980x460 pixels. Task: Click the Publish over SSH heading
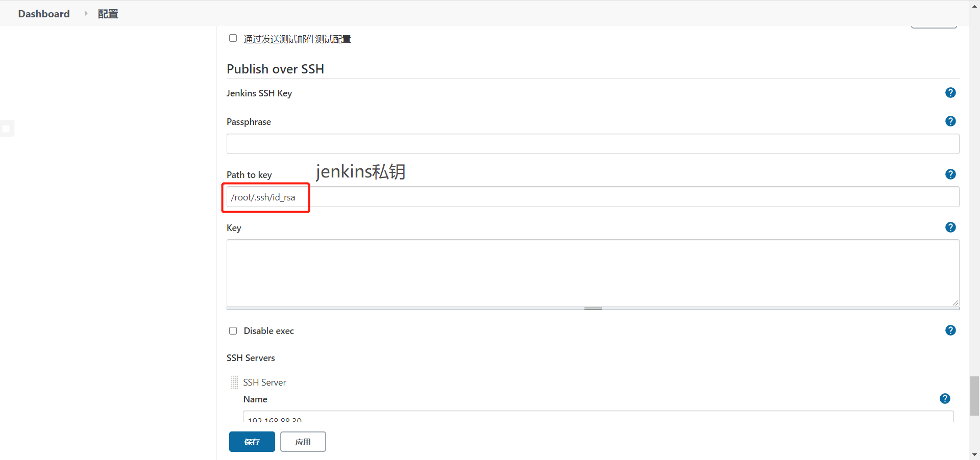click(x=276, y=69)
